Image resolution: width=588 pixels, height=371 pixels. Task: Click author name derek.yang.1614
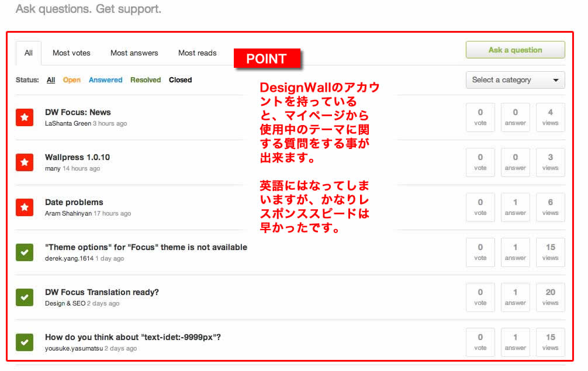[69, 259]
